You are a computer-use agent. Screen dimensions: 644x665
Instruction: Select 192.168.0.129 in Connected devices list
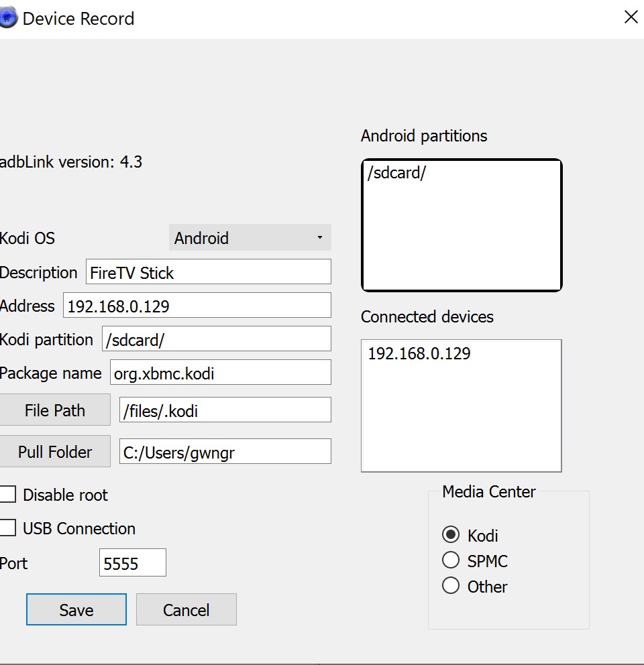click(x=419, y=353)
